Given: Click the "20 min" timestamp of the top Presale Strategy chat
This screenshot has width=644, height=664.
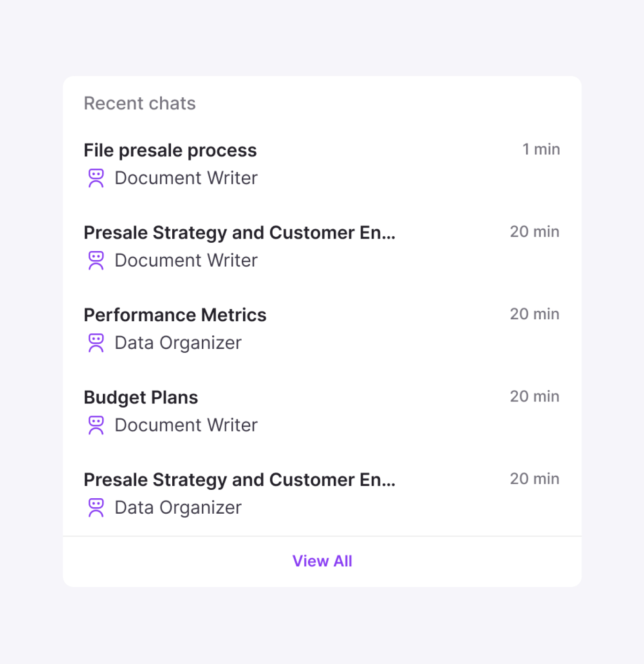Looking at the screenshot, I should tap(535, 232).
